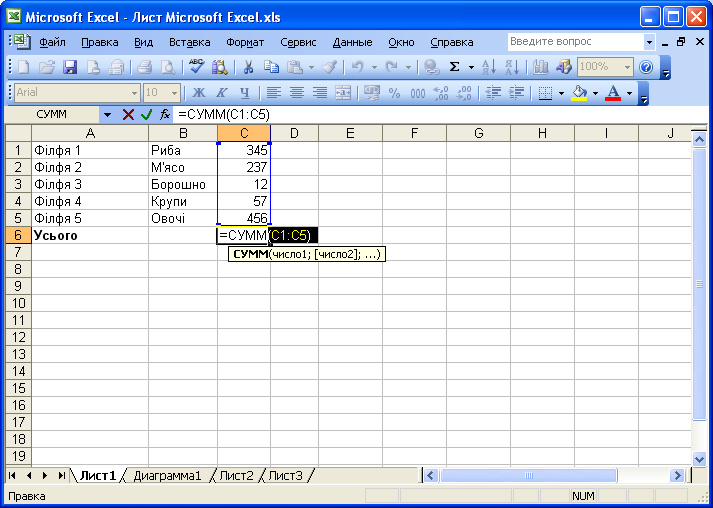Run the ABC spelling check

click(196, 68)
